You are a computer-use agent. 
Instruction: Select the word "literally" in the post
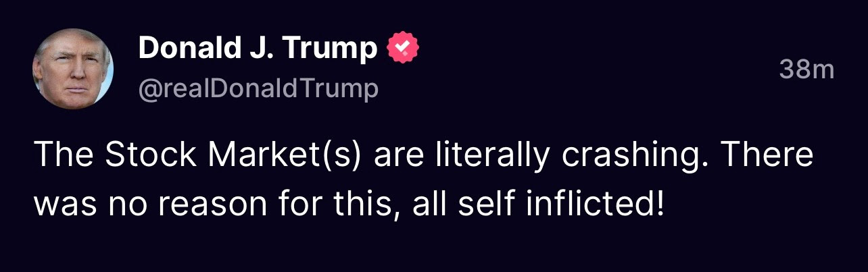coord(494,157)
